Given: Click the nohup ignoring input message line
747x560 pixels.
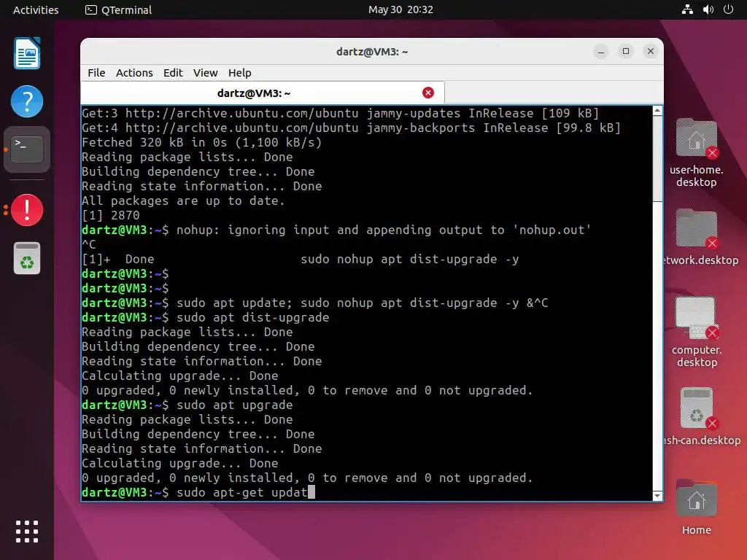Looking at the screenshot, I should click(x=336, y=230).
